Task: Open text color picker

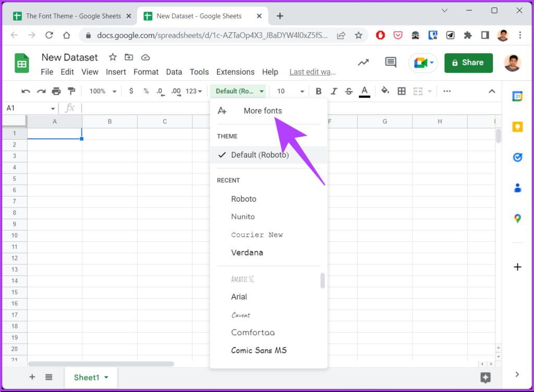Action: (x=365, y=92)
